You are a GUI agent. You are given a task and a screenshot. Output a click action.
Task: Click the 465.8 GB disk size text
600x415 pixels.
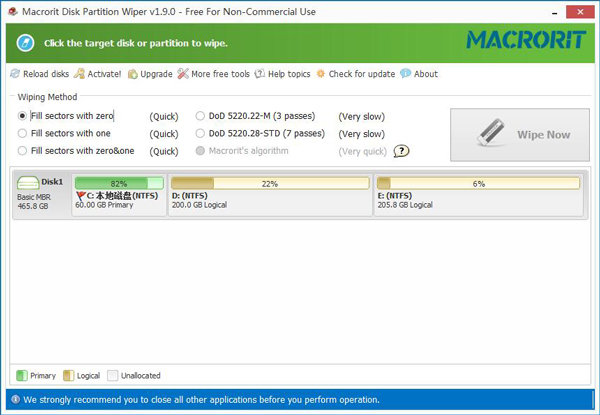33,206
